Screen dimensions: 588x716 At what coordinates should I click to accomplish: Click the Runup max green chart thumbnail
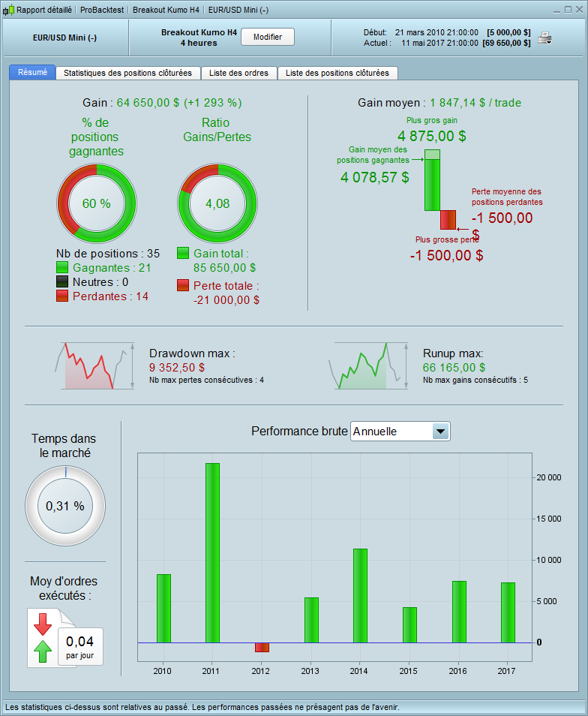pos(368,366)
